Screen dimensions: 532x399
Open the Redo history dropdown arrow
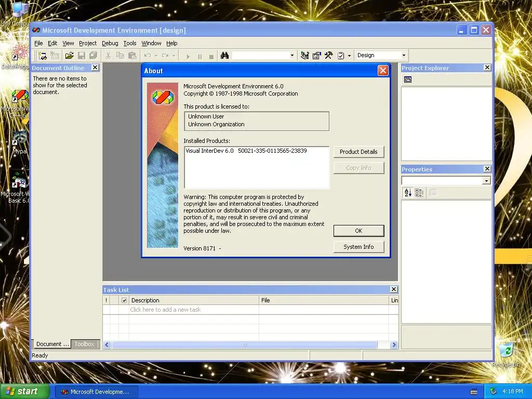174,56
